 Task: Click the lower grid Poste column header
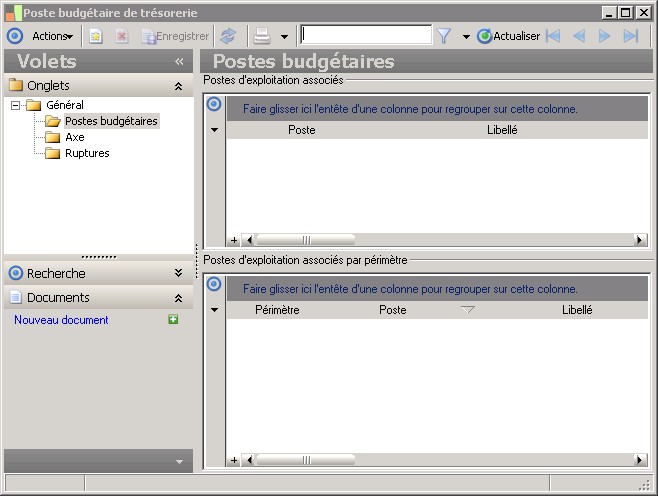pyautogui.click(x=393, y=310)
